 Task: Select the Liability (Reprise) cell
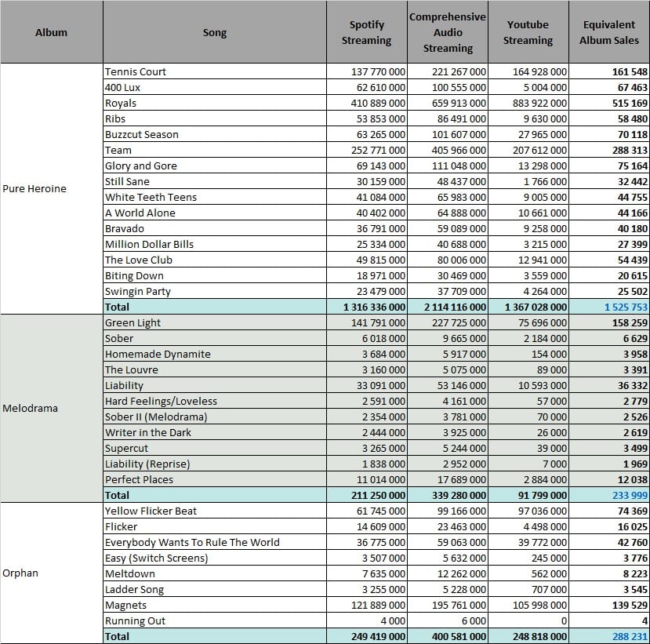215,464
